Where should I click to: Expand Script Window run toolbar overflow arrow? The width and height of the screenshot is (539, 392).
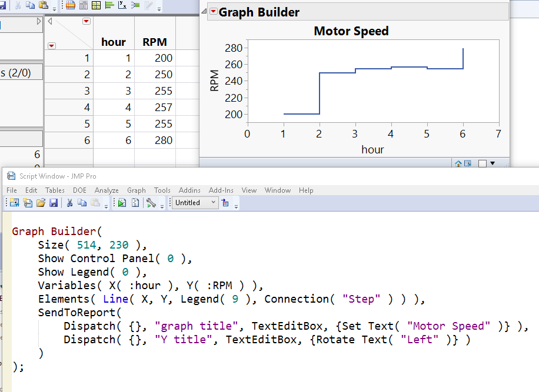tap(162, 207)
